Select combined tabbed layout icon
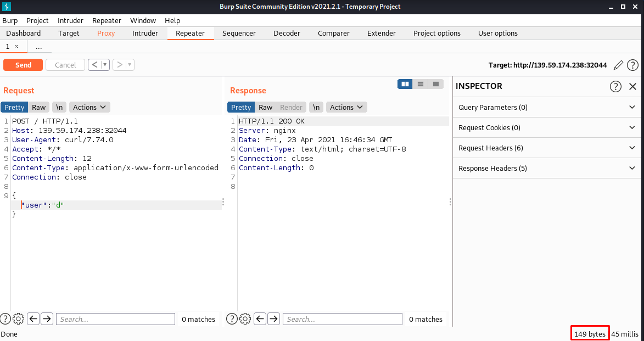 coord(436,84)
